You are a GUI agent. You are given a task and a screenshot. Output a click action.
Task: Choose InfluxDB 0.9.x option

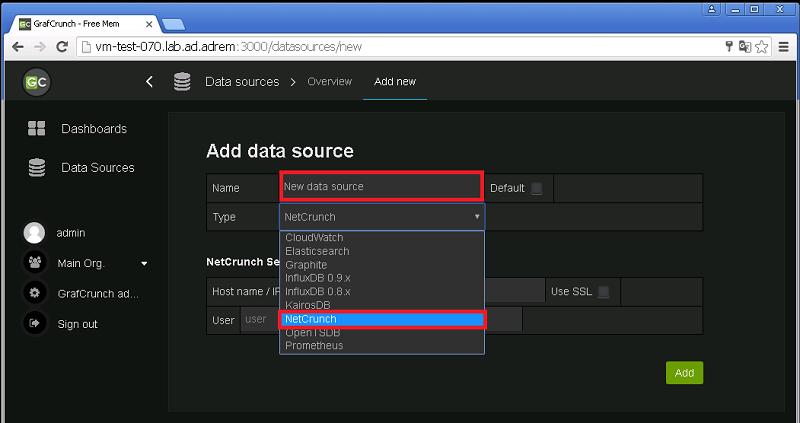coord(382,278)
